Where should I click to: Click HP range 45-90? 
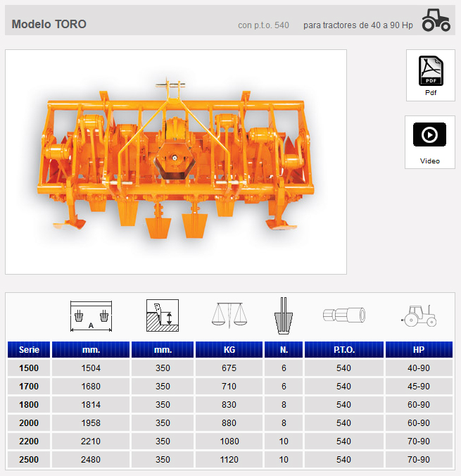pyautogui.click(x=419, y=386)
